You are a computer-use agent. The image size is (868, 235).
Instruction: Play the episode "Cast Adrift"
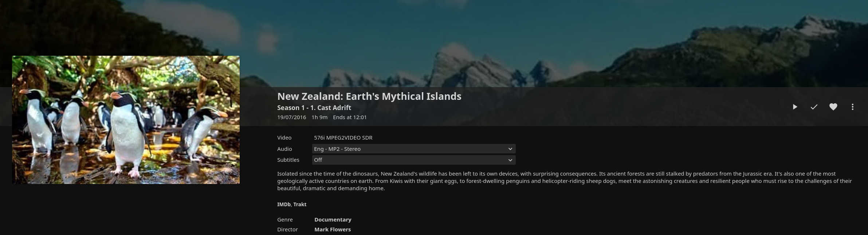795,107
